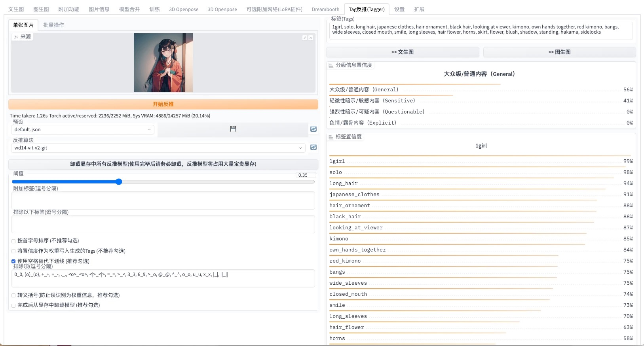
Task: Edit the source image with pencil icon
Action: [x=305, y=38]
